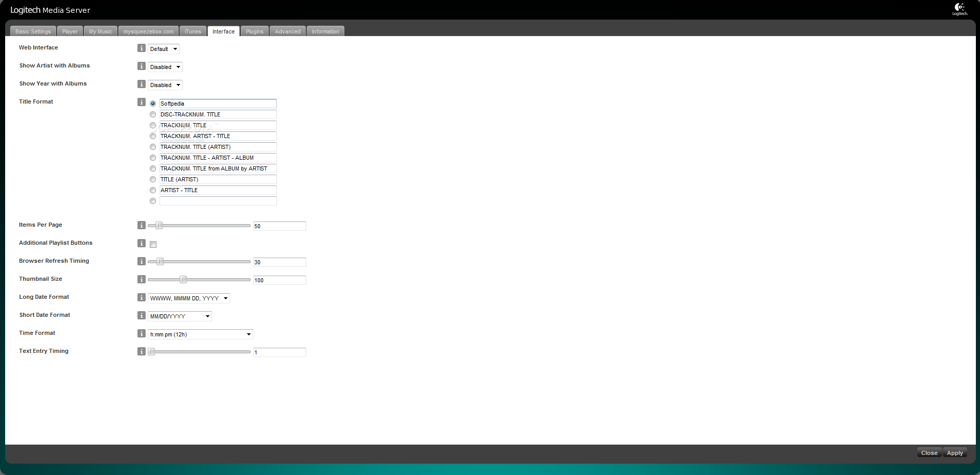Viewport: 980px width, 475px height.
Task: Click the DISC-TRACKNUM. TITLE text field
Action: [218, 114]
